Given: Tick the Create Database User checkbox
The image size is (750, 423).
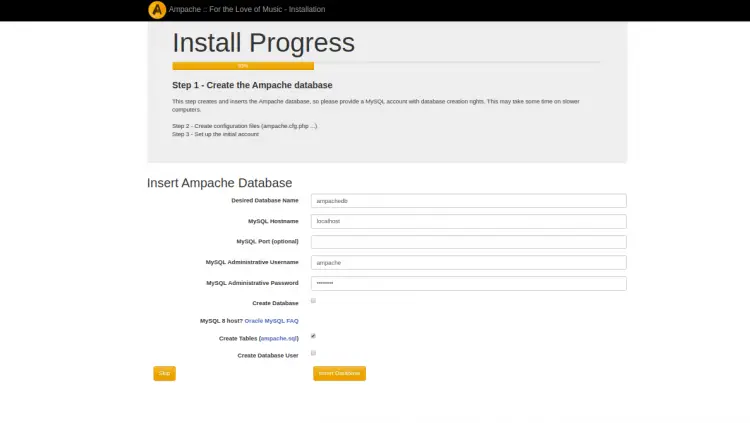Looking at the screenshot, I should 313,353.
